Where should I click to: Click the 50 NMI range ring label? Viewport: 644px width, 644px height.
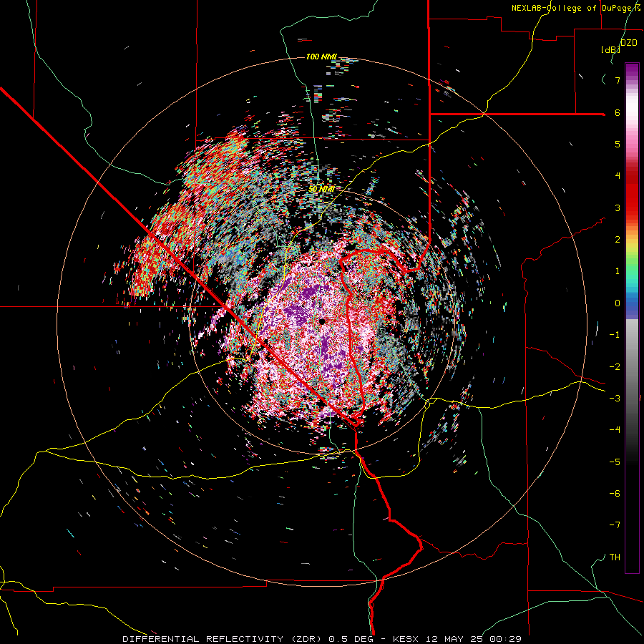click(x=321, y=189)
